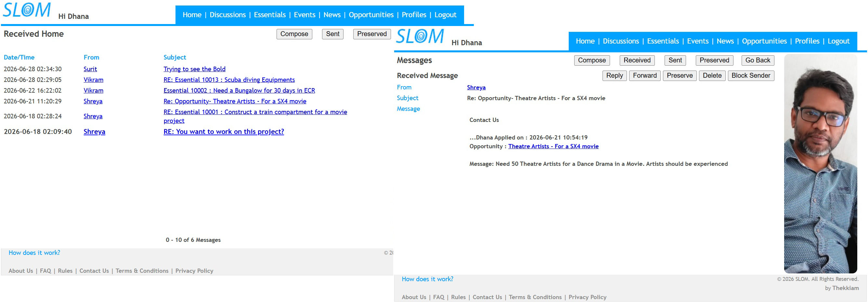Image resolution: width=868 pixels, height=303 pixels.
Task: Click the SLOM logo on Received Home page
Action: click(27, 10)
